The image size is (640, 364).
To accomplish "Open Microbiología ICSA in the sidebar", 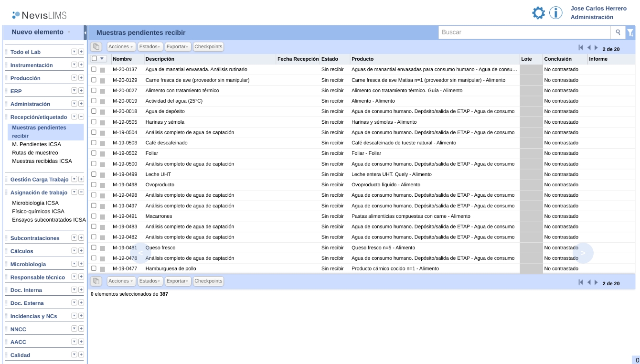I will [x=35, y=203].
